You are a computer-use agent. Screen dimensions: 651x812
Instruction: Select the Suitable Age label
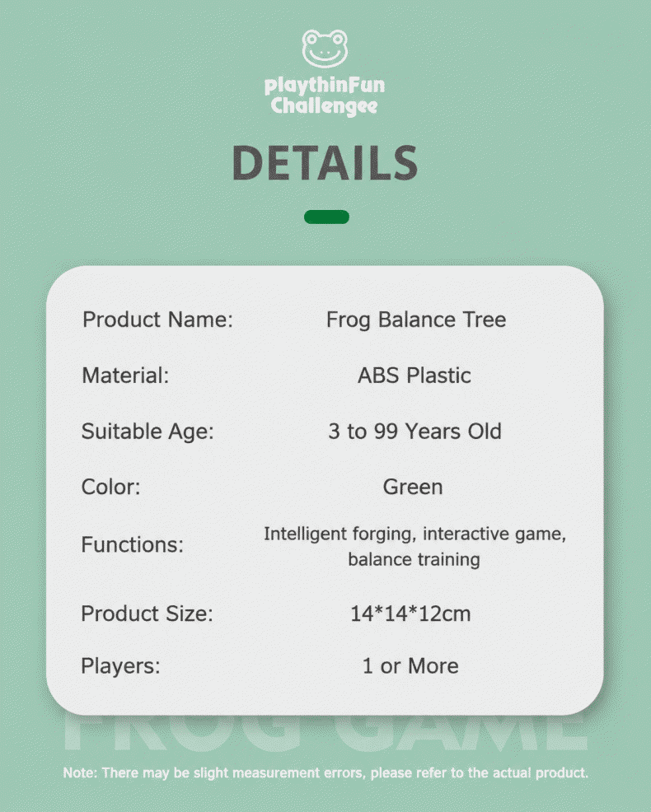pyautogui.click(x=148, y=432)
